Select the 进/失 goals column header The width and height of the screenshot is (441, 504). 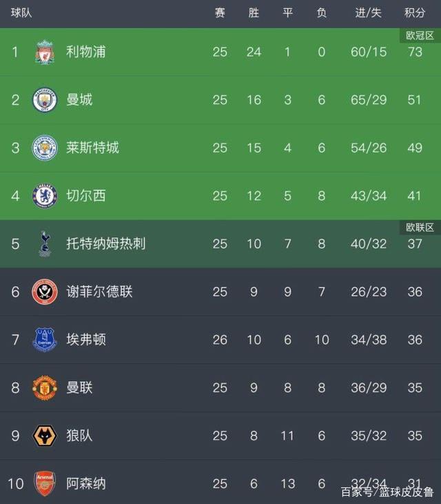tap(369, 13)
